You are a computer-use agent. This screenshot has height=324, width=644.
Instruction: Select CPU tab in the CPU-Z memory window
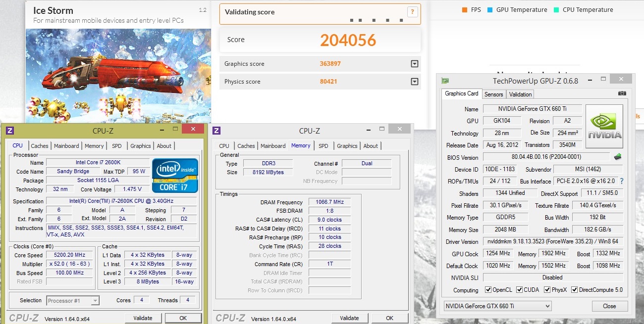224,146
